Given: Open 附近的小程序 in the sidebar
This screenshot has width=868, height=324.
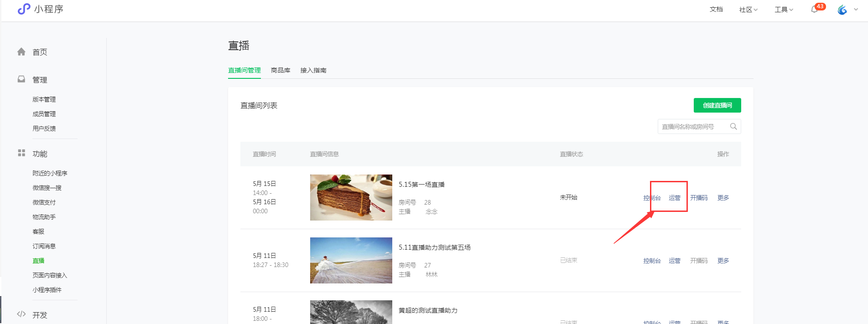Looking at the screenshot, I should [x=50, y=173].
